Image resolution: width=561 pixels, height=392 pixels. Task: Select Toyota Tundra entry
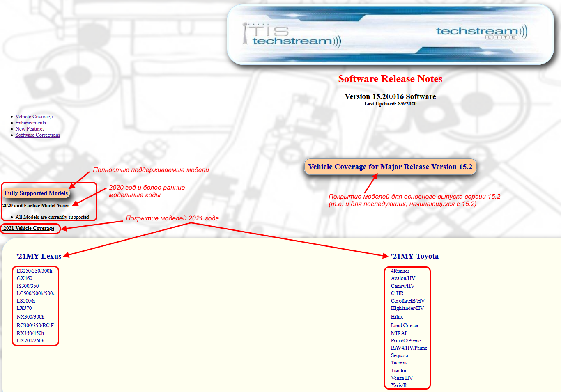point(398,371)
